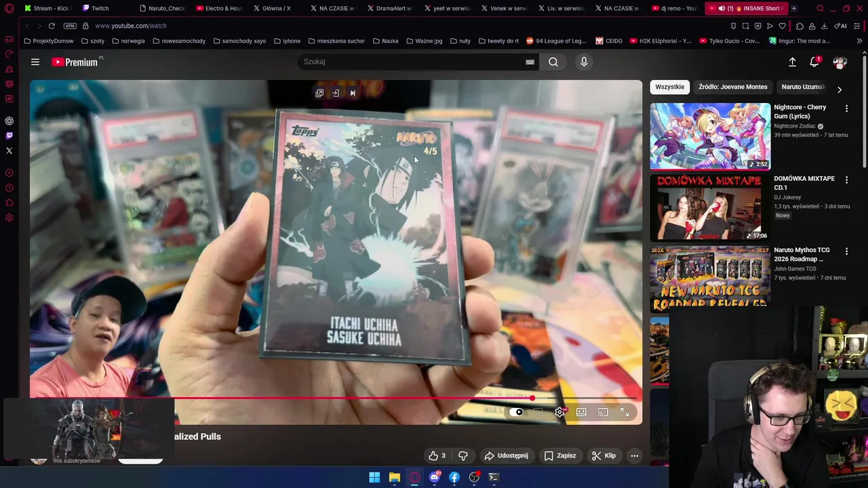Open the ProjektyDomow bookmark folder

(x=48, y=41)
